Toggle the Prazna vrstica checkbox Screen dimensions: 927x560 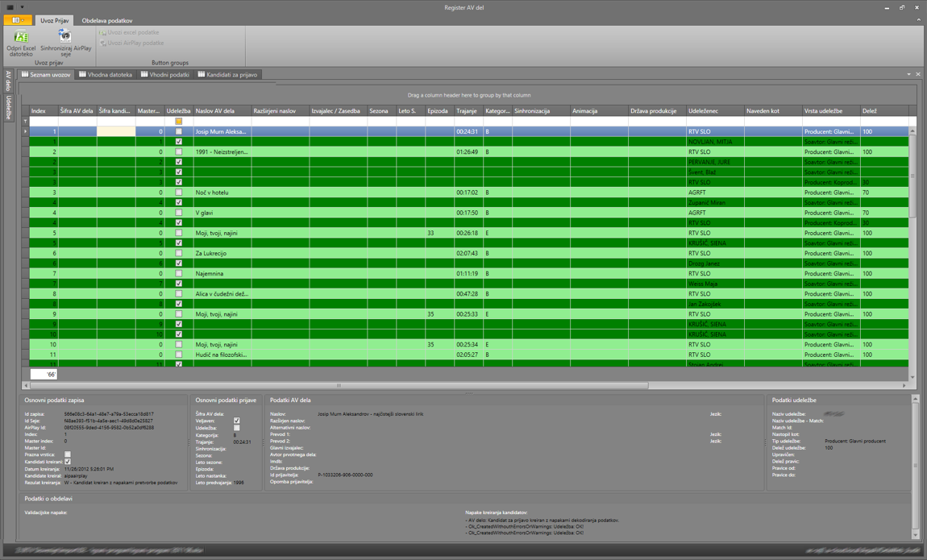coord(68,454)
